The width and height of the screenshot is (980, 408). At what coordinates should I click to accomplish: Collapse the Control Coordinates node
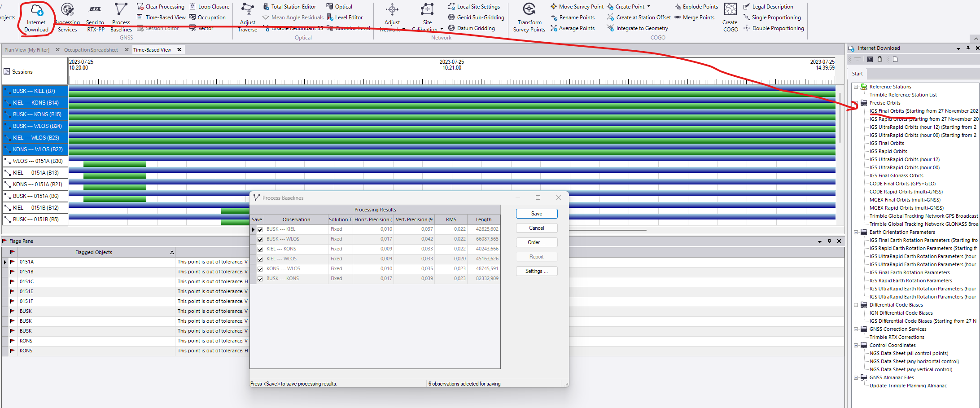856,345
